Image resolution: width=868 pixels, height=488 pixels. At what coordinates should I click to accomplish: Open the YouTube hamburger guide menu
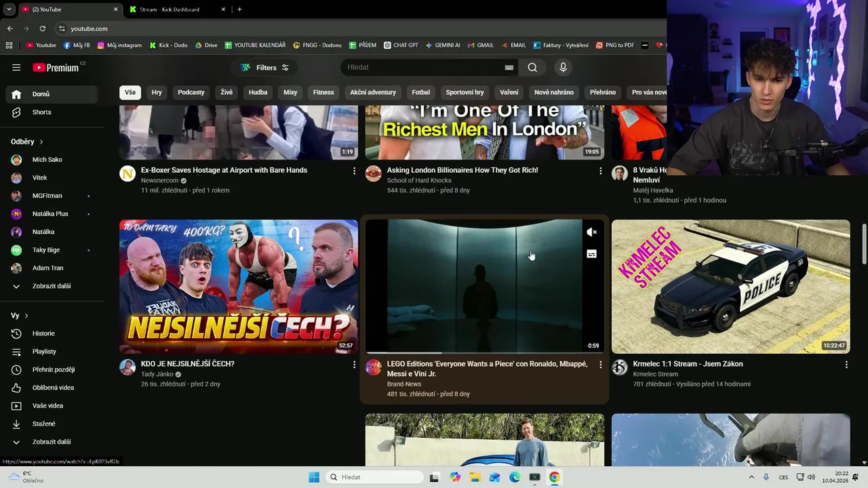click(16, 67)
